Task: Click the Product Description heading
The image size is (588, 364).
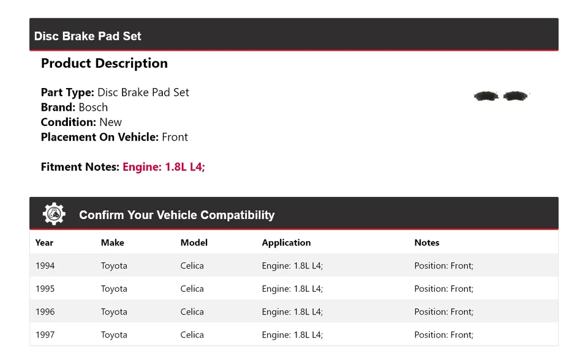Action: coord(104,64)
